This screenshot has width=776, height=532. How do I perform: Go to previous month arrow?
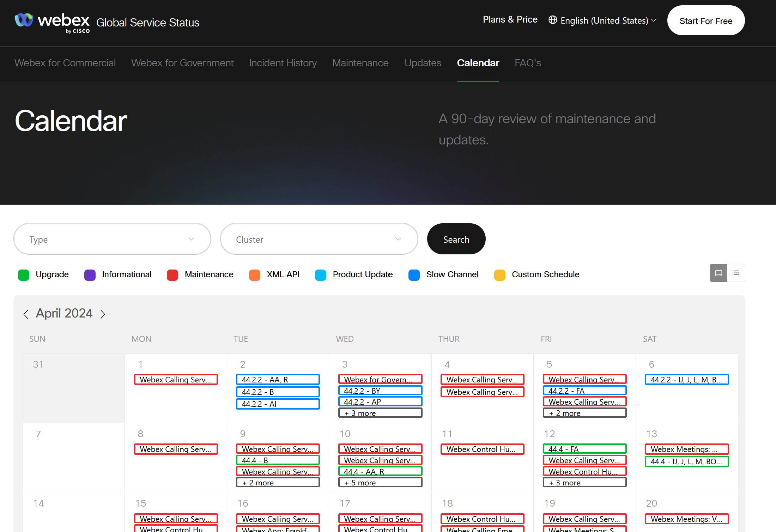tap(26, 314)
